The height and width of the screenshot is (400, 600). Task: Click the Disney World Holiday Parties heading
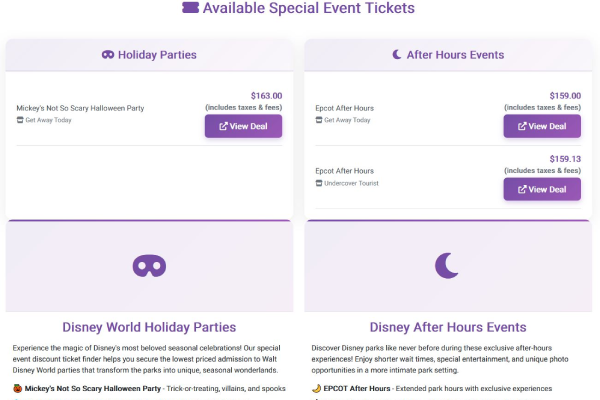(x=149, y=327)
